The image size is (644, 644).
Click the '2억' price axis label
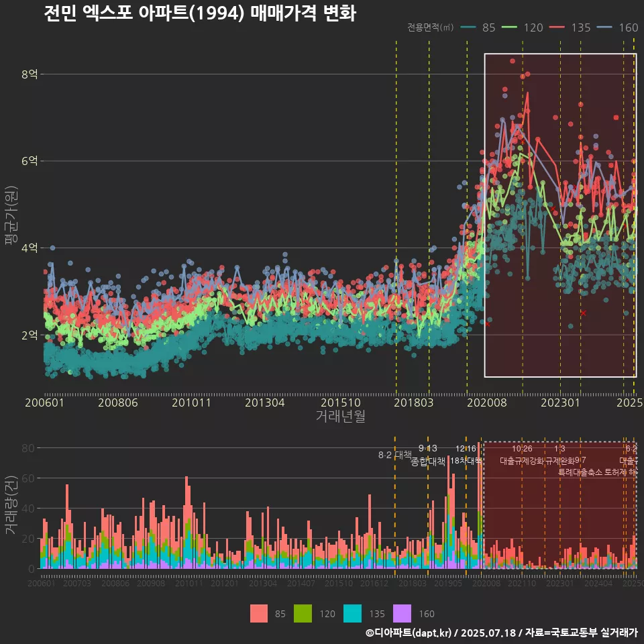pos(30,335)
